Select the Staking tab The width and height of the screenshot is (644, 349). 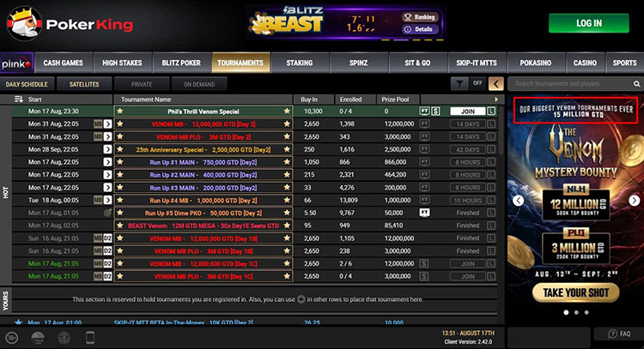(300, 63)
